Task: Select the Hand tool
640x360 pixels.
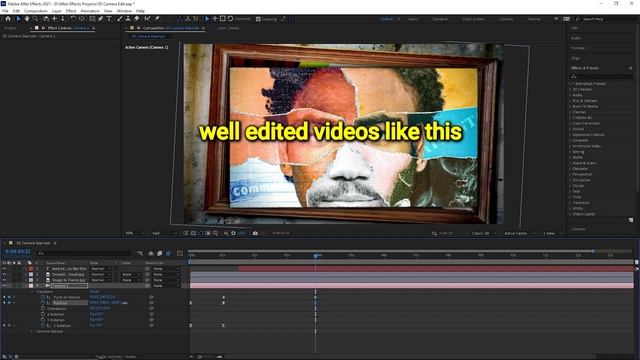Action: pyautogui.click(x=27, y=19)
